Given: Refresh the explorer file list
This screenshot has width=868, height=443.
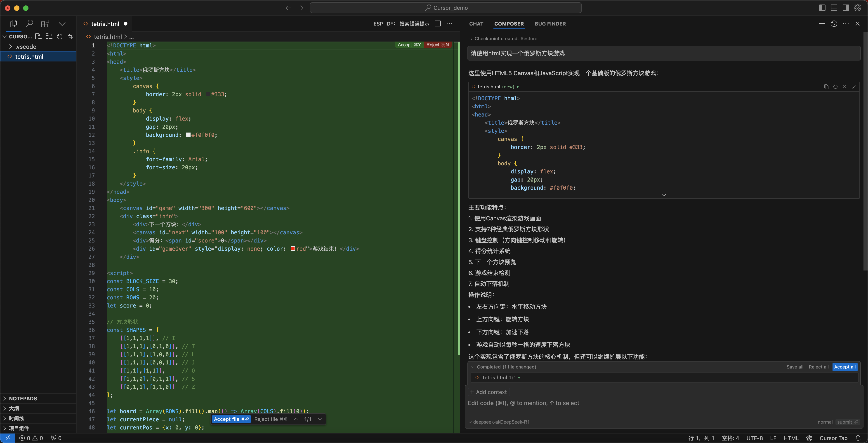Looking at the screenshot, I should coord(60,36).
